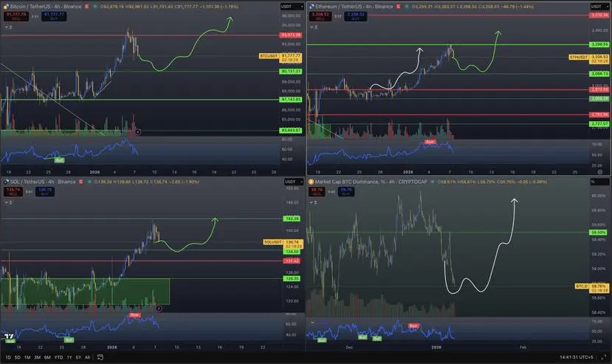Click the green market status dot on Bitcoin chart
The image size is (612, 364).
(95, 7)
